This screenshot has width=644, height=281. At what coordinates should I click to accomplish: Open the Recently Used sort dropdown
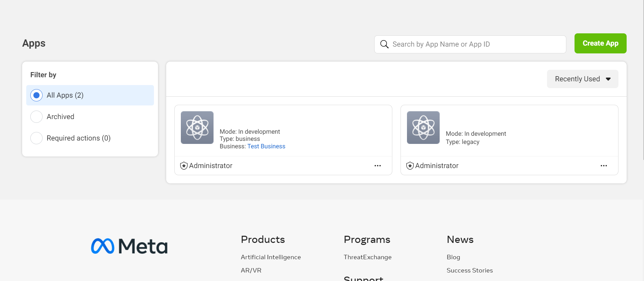[582, 79]
